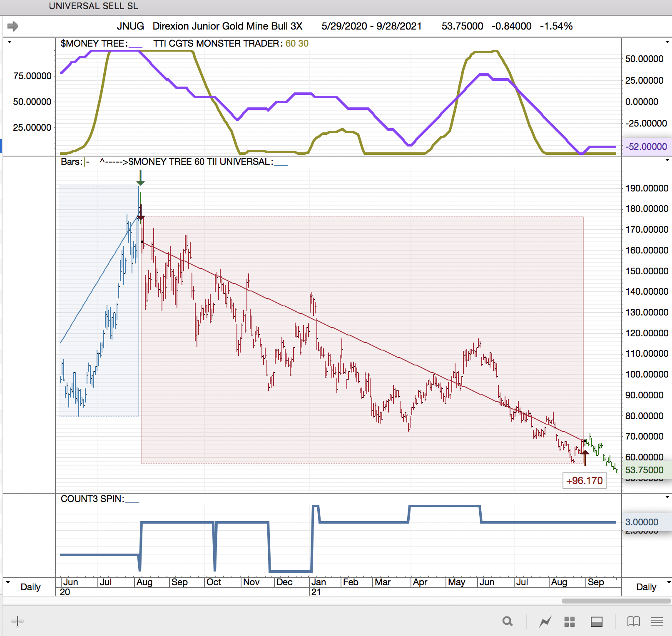The height and width of the screenshot is (636, 672).
Task: Open the chart line indicator icon
Action: [x=545, y=622]
